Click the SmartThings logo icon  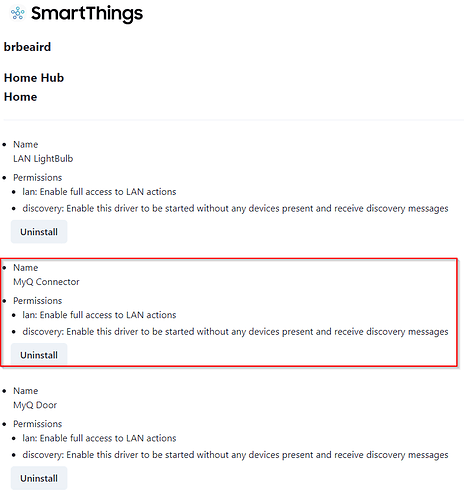coord(17,13)
